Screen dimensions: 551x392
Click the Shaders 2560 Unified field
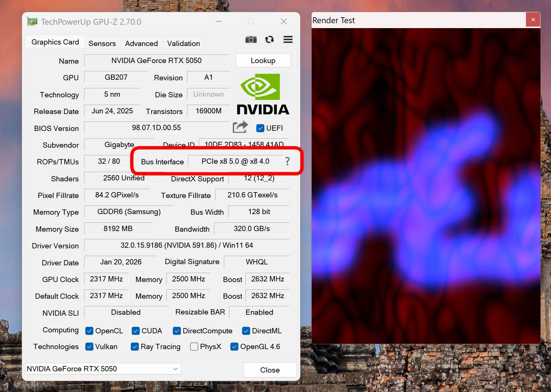[x=124, y=178]
